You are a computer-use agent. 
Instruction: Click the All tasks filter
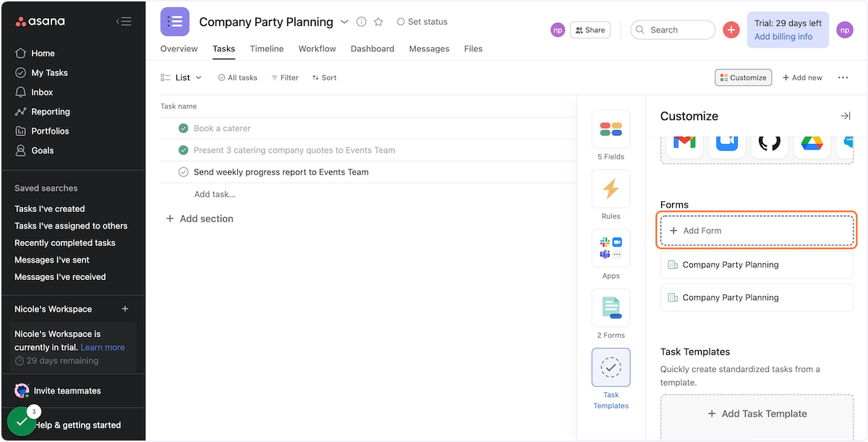[238, 77]
